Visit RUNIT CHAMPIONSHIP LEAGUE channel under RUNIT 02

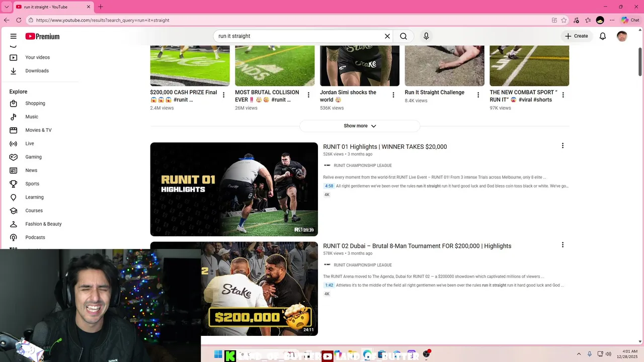(362, 265)
